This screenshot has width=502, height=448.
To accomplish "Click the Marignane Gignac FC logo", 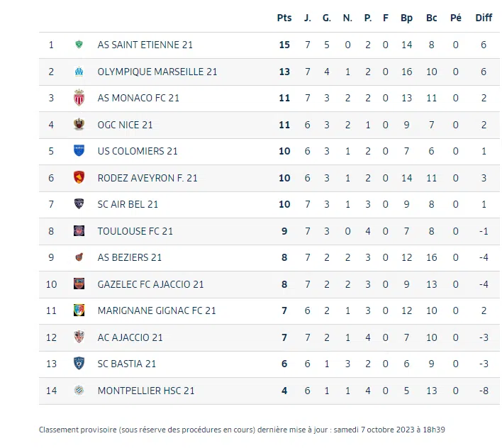I will coord(79,310).
